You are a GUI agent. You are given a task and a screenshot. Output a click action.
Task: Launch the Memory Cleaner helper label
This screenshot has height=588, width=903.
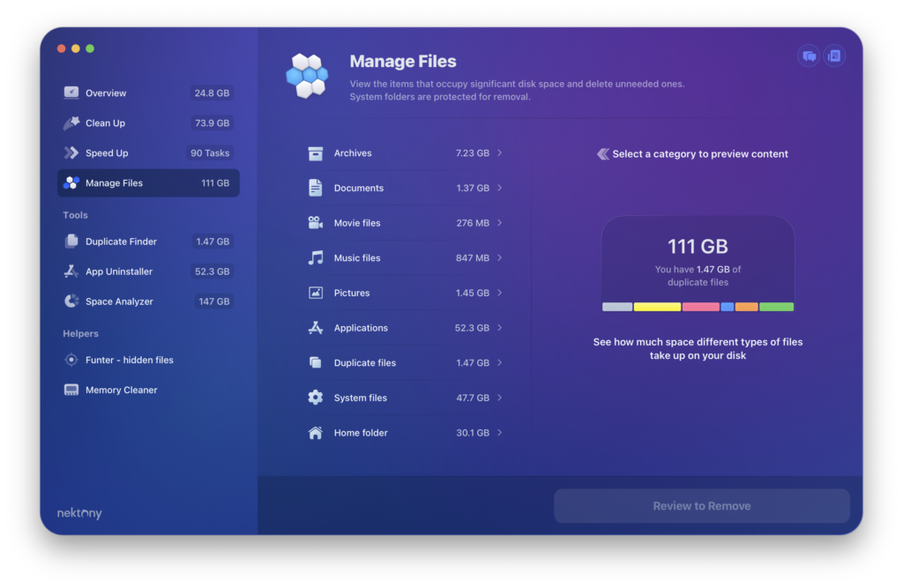click(122, 390)
